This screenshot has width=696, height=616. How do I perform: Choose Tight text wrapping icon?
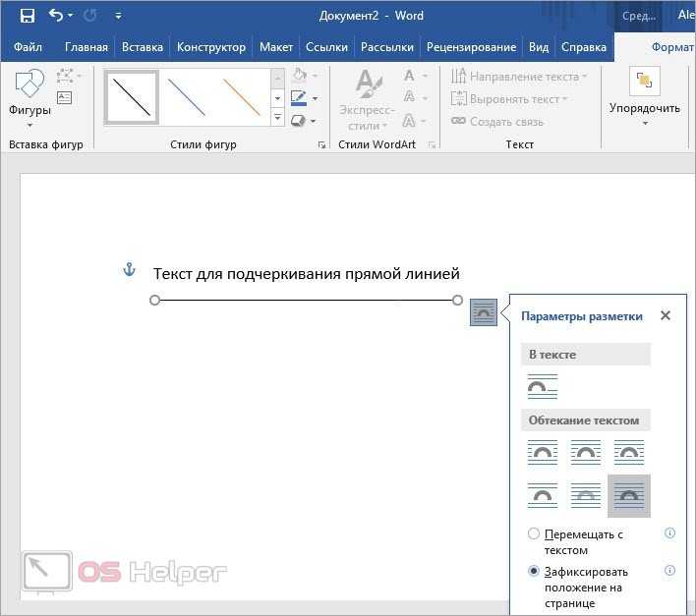tap(586, 452)
